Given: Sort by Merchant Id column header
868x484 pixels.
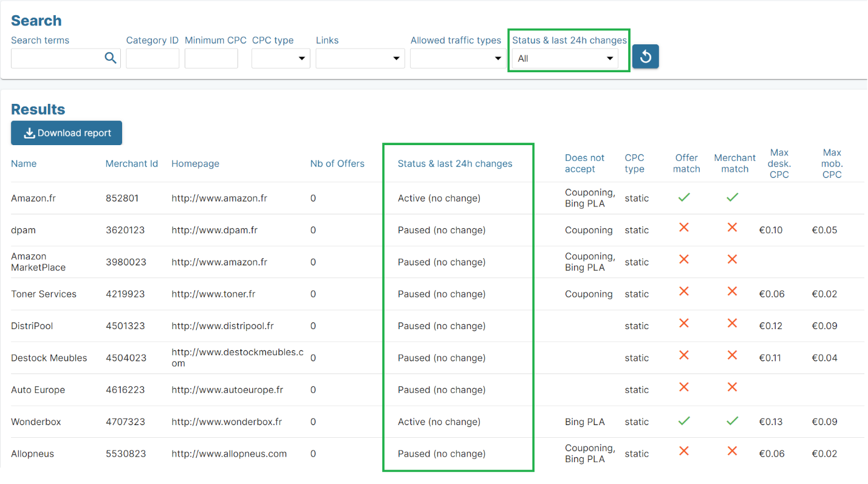Looking at the screenshot, I should [x=131, y=163].
